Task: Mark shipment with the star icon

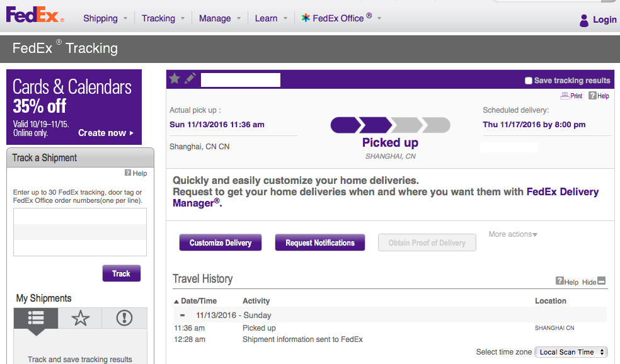Action: click(x=175, y=79)
